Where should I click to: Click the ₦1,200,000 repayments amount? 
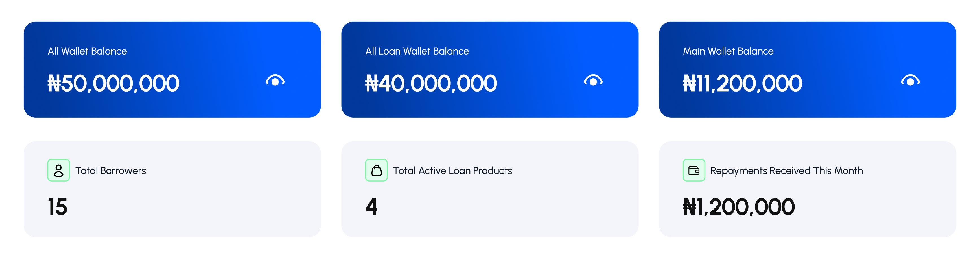pos(738,207)
